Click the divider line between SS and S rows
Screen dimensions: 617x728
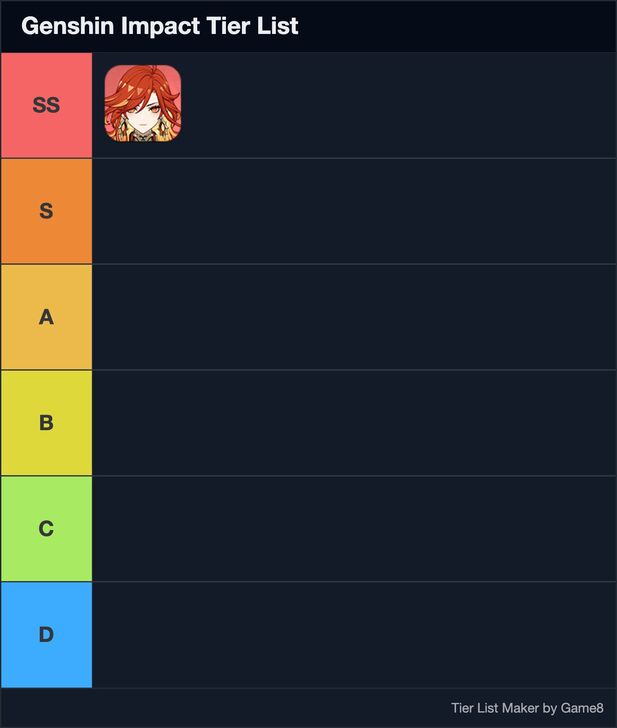(x=354, y=158)
